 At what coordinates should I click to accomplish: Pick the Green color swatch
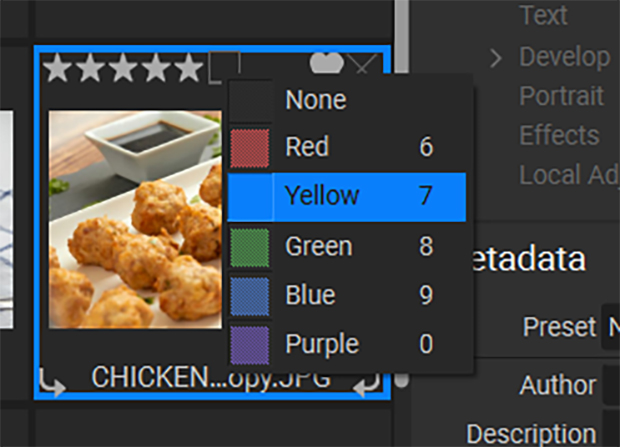(250, 247)
